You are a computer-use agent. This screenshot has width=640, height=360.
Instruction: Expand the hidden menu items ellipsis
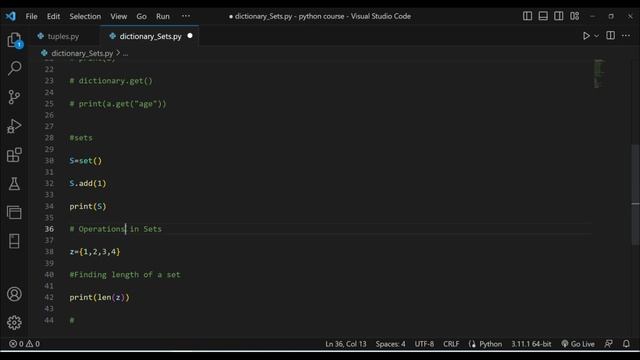[186, 16]
